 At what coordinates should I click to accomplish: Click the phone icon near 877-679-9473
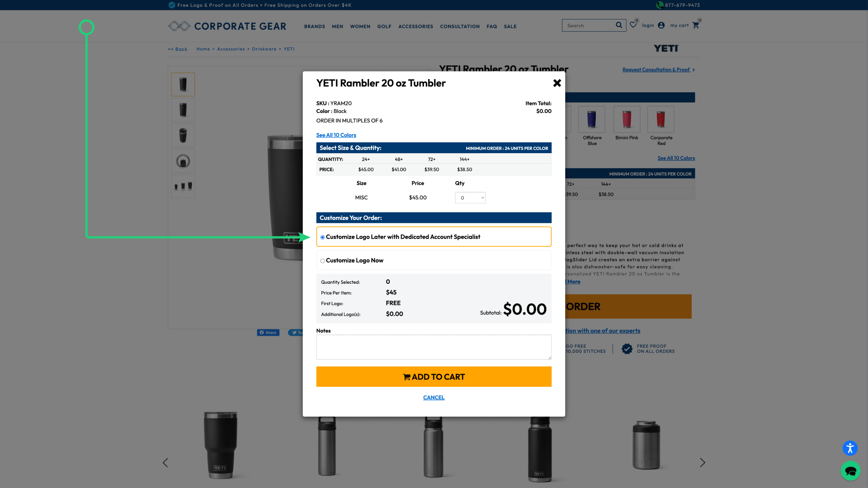tap(660, 5)
